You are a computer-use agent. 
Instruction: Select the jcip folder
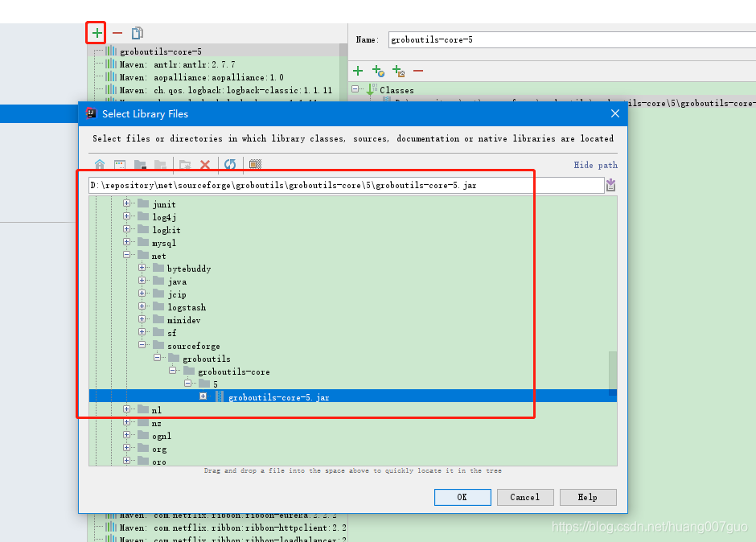[177, 294]
